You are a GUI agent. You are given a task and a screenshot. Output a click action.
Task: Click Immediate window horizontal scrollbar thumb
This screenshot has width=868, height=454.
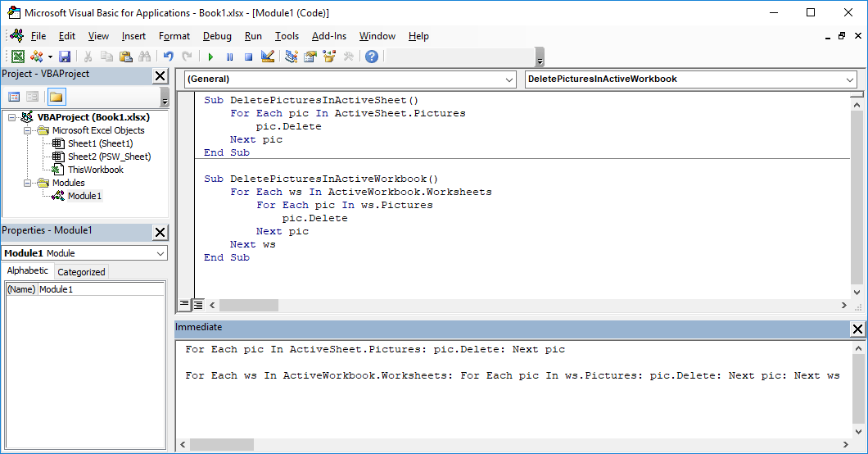point(221,445)
